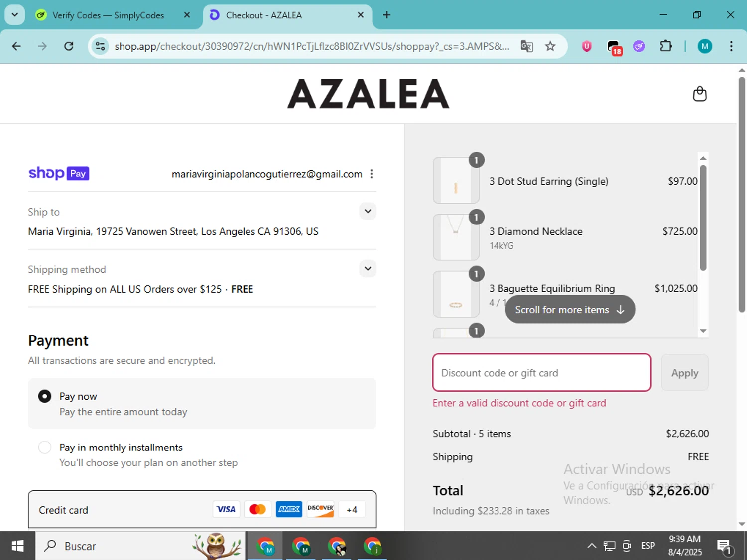Click the AZALEA store logo
Screen dimensions: 747x560
[x=368, y=94]
